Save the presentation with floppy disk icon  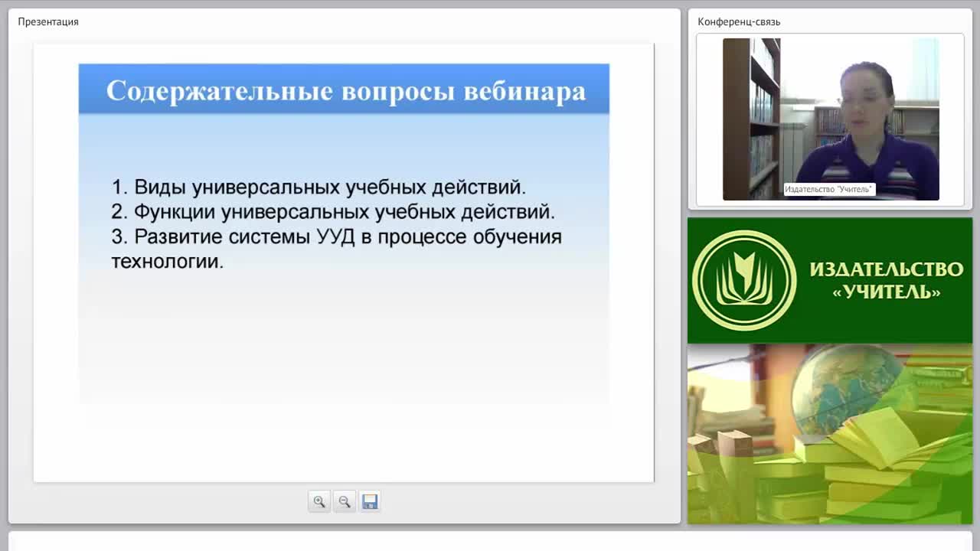click(x=370, y=502)
